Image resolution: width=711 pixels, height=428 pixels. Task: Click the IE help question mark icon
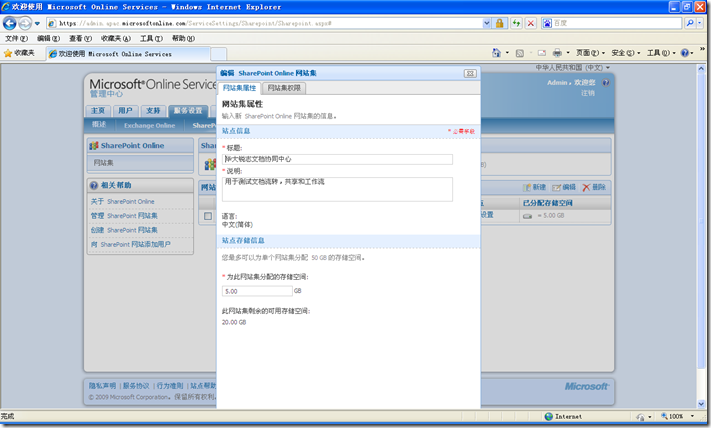tap(685, 53)
